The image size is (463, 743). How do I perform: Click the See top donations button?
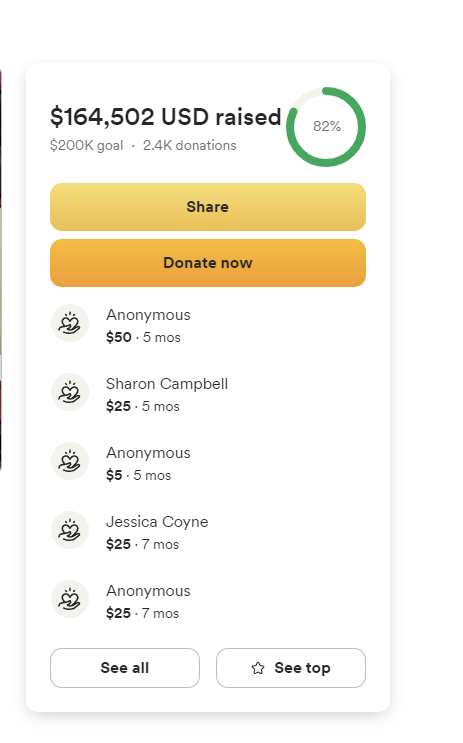tap(291, 668)
